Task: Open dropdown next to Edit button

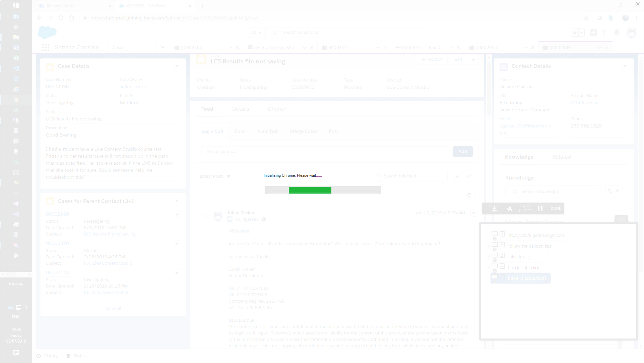Action: (x=473, y=60)
